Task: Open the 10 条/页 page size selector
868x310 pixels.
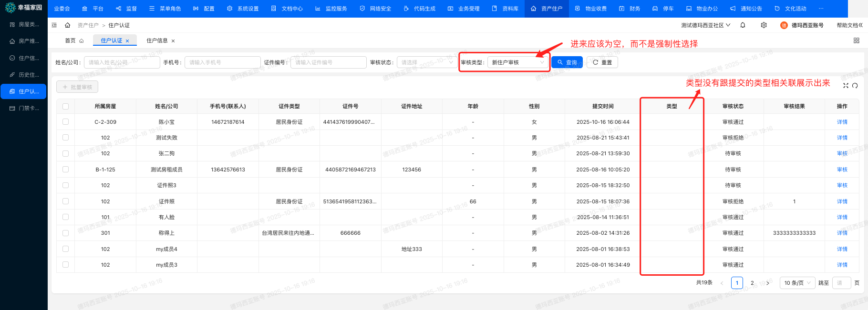Action: point(797,283)
